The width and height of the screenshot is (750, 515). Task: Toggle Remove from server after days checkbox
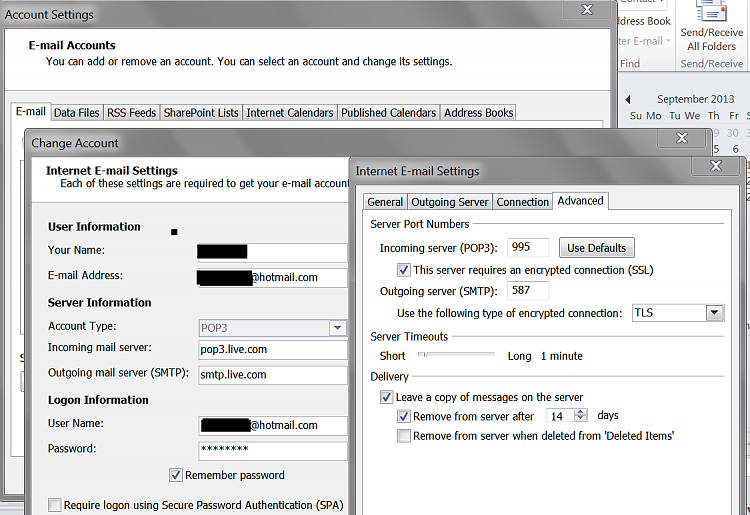coord(404,416)
